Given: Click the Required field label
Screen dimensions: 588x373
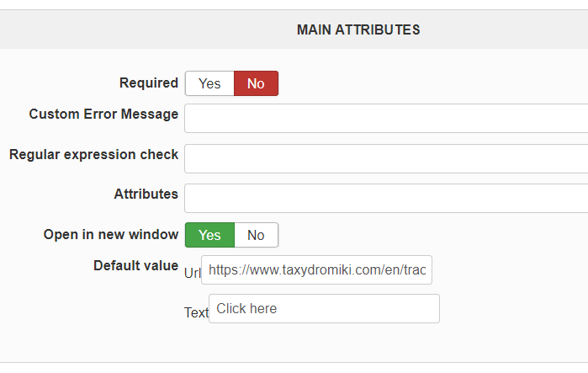Looking at the screenshot, I should point(149,83).
